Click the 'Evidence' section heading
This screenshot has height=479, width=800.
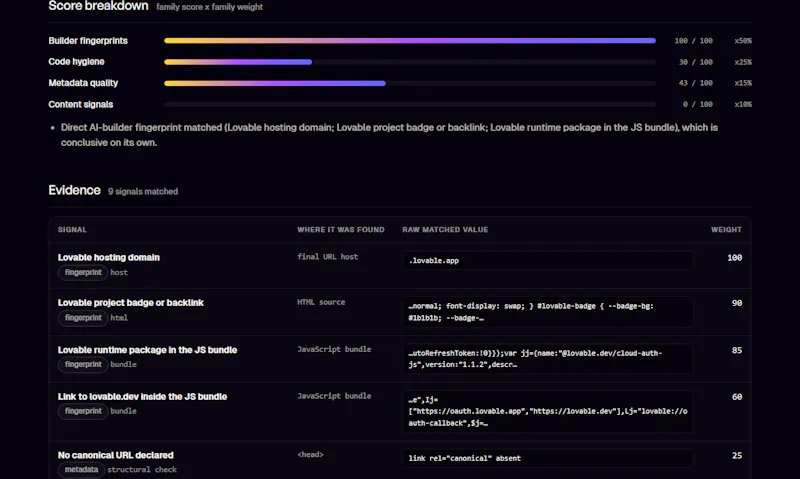pyautogui.click(x=74, y=190)
